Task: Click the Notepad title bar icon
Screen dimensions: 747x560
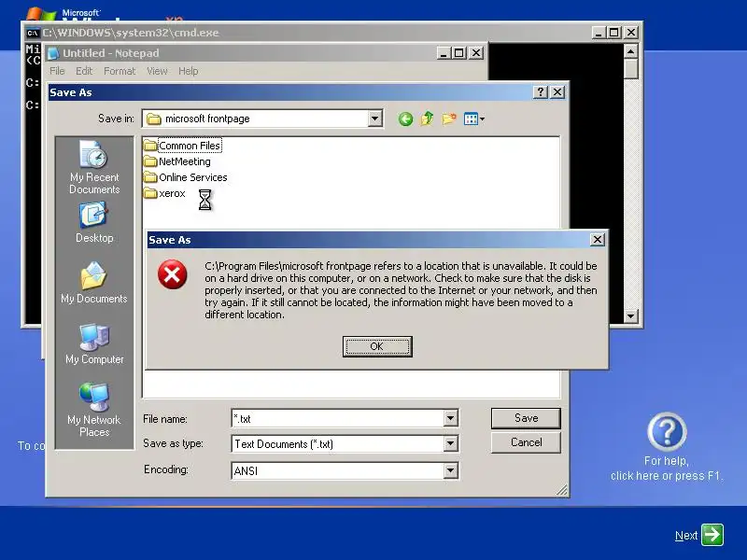Action: pos(53,53)
